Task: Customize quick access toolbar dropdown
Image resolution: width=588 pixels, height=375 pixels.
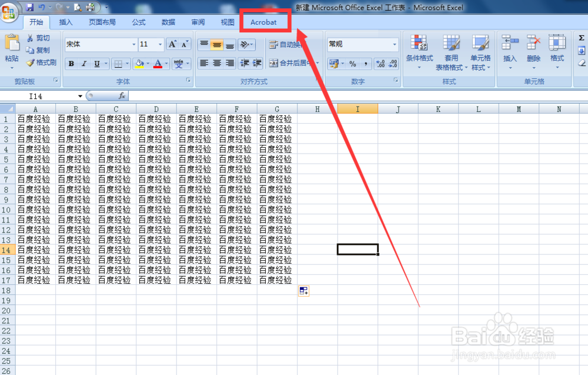Action: tap(106, 7)
